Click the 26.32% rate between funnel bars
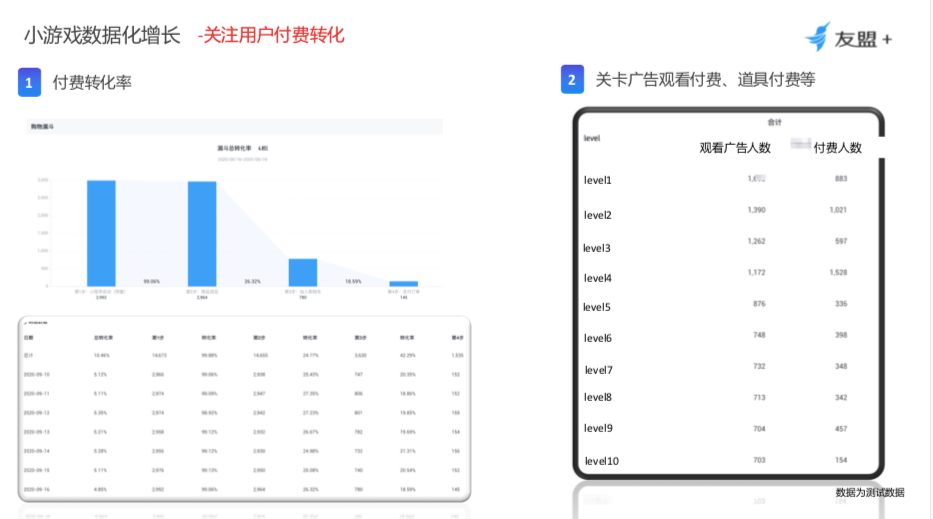The height and width of the screenshot is (519, 933). 252,282
